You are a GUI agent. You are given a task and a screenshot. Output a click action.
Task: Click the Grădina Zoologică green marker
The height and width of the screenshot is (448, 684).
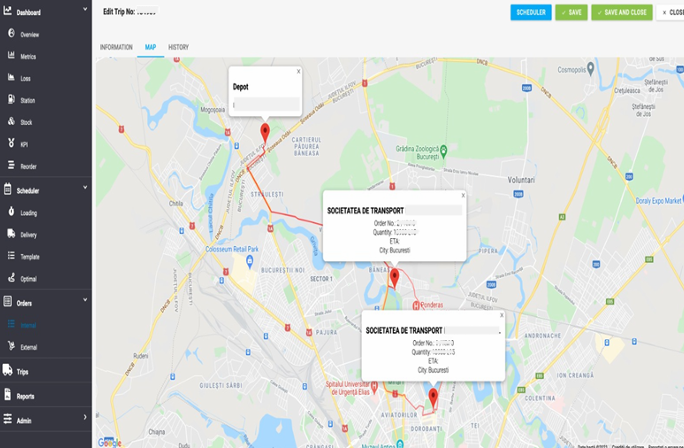tap(444, 151)
